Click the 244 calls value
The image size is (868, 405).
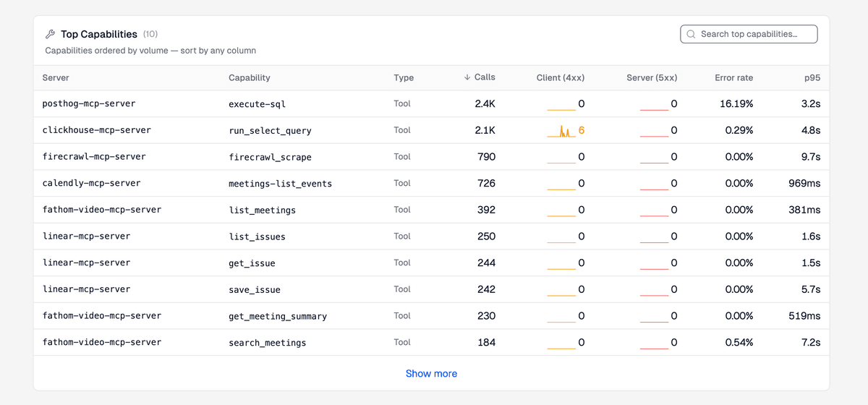(x=487, y=263)
